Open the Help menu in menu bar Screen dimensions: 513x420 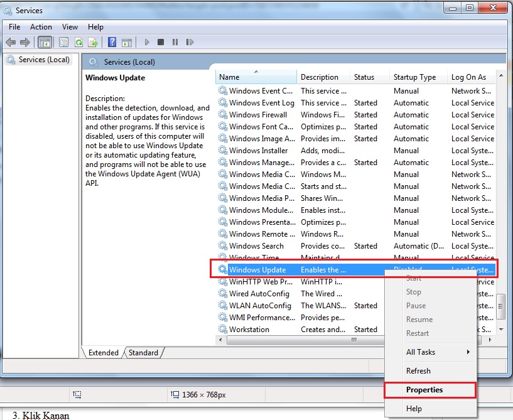click(x=95, y=27)
